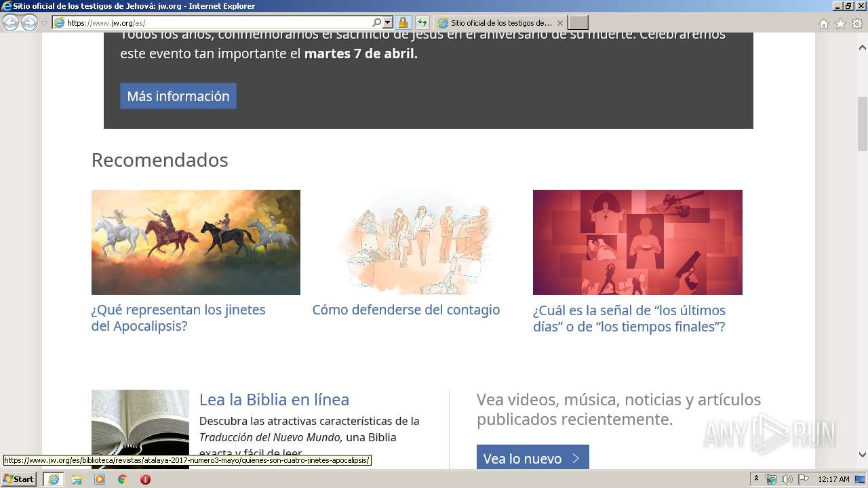Open File Explorer folder taskbar icon

coord(77,479)
